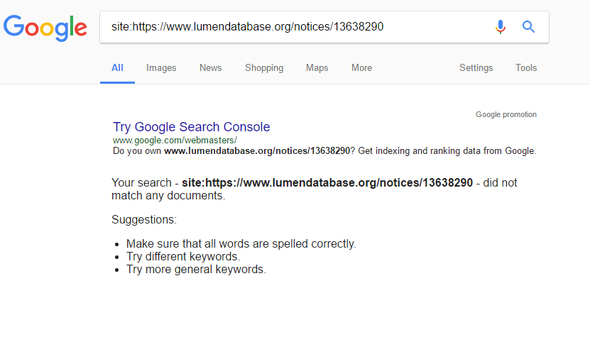Click the green www.google.com/webmasters/ URL

tap(175, 140)
